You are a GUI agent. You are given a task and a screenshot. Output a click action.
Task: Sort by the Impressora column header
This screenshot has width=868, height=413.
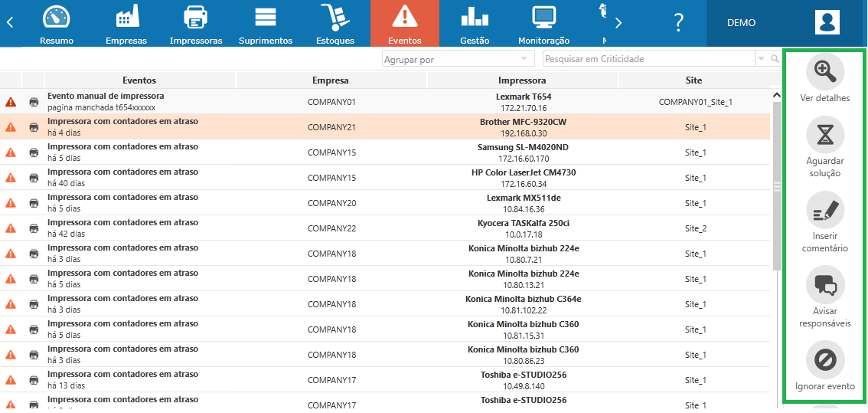(522, 80)
